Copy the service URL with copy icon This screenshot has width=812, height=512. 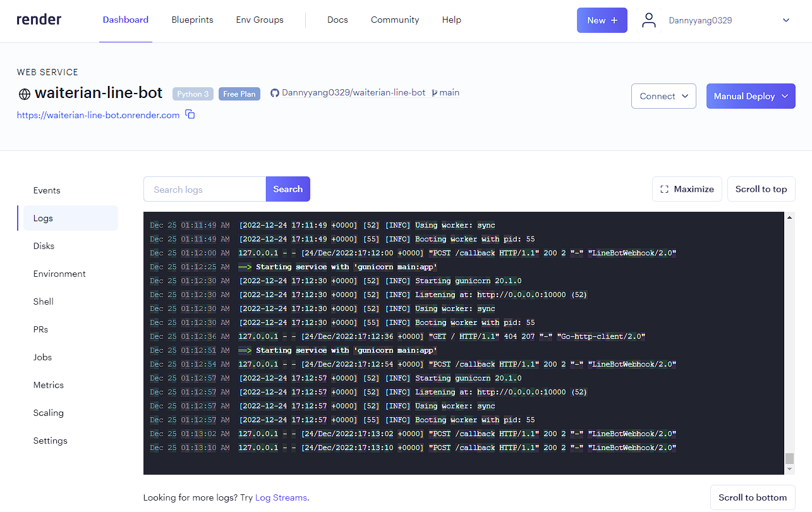click(x=190, y=114)
